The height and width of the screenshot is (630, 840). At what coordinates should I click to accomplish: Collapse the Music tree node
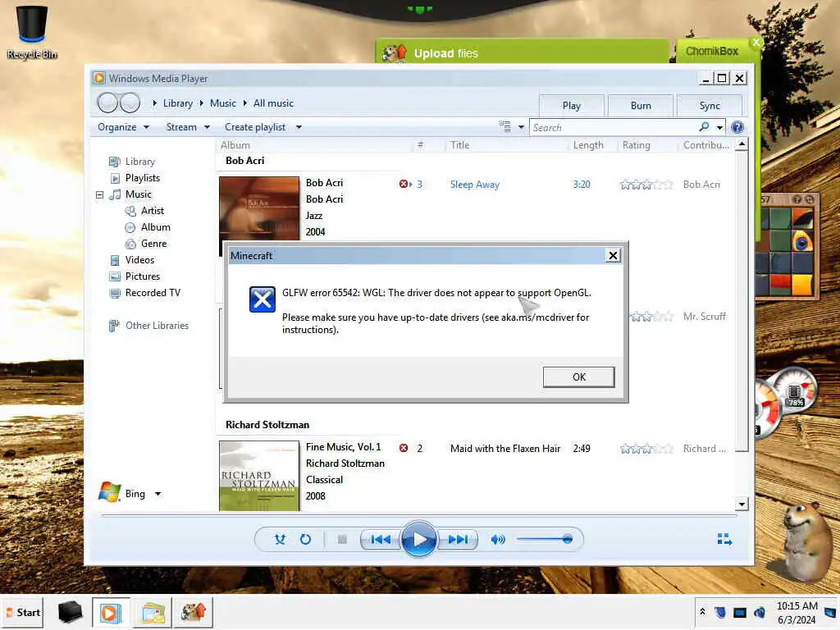(99, 194)
